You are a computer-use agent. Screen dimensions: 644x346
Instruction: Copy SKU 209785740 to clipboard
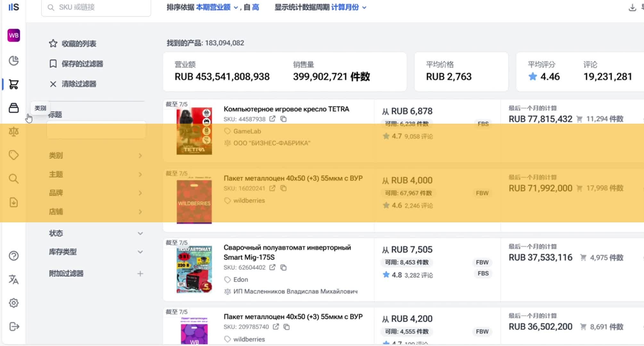point(287,327)
